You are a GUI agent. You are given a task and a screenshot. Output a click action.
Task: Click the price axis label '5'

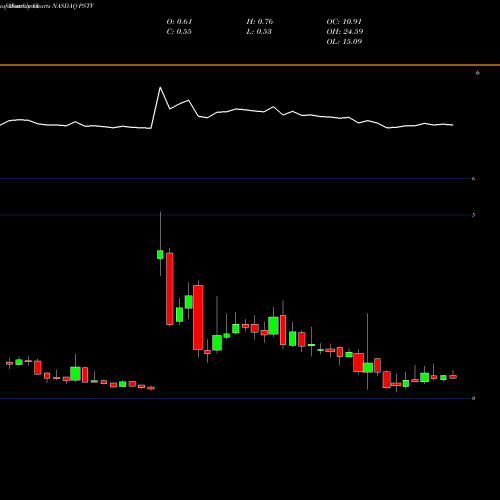click(x=473, y=215)
